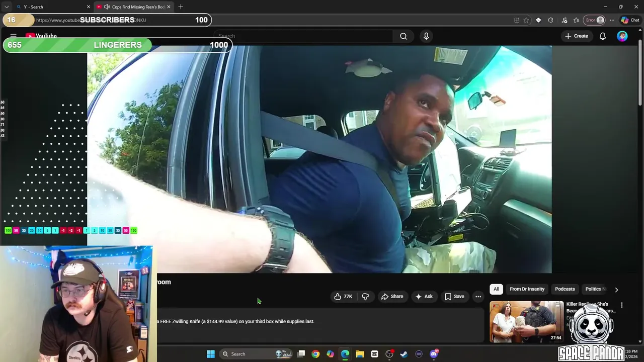Start voice search with the microphone icon

click(426, 36)
